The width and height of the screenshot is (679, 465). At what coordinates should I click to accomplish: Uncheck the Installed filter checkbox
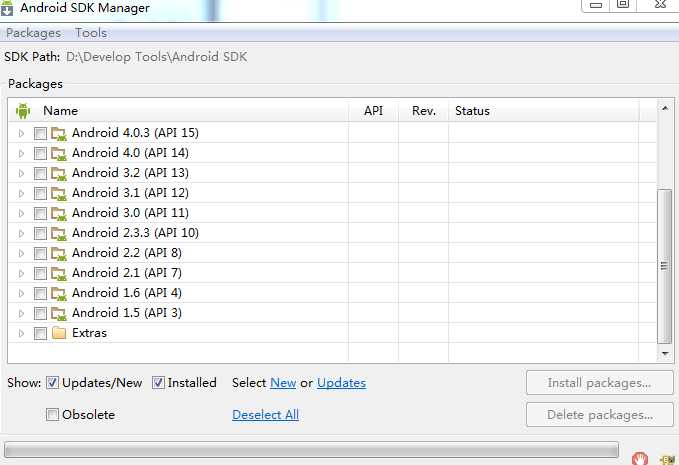pos(158,383)
